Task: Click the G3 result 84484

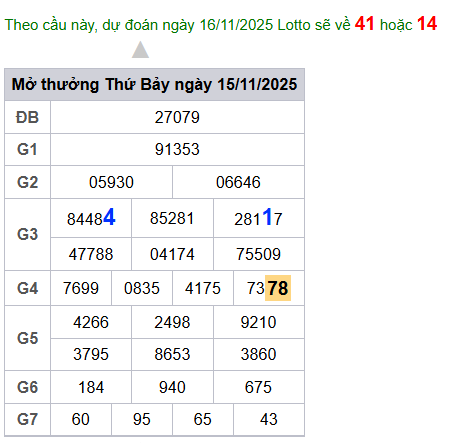Action: pyautogui.click(x=91, y=218)
